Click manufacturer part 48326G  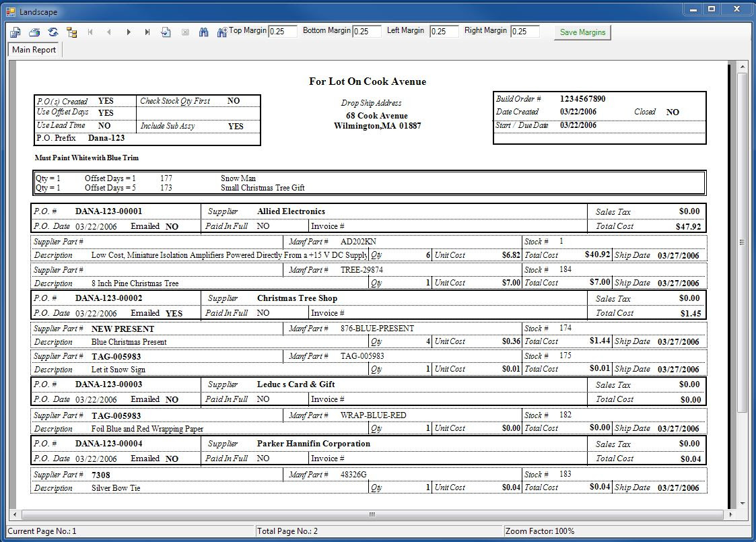click(x=353, y=475)
